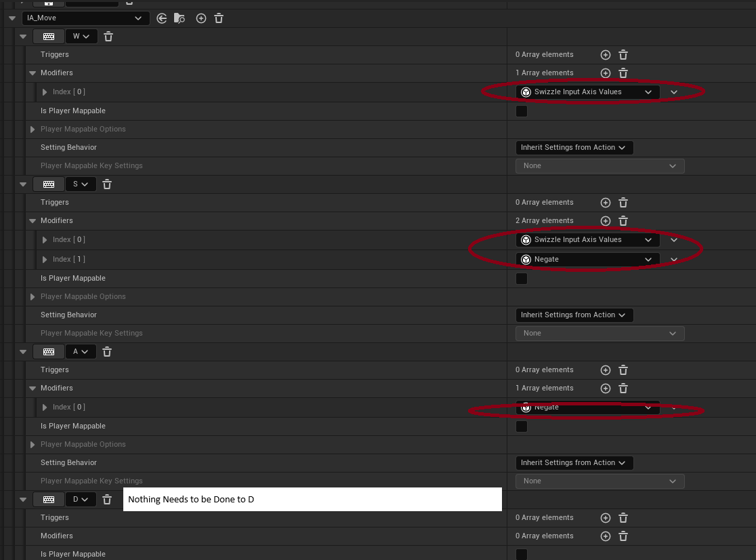Viewport: 756px width, 560px height.
Task: Expand Index 0 modifier under W key
Action: [44, 92]
